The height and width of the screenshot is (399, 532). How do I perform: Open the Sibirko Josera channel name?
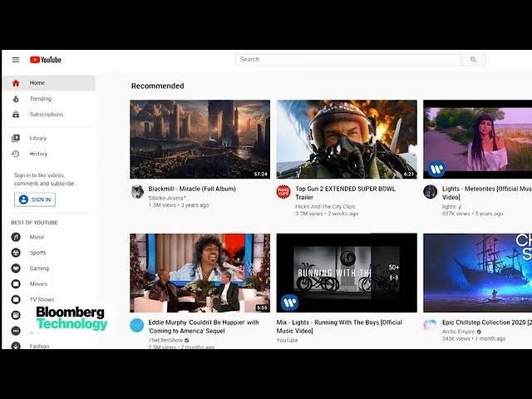pos(167,198)
